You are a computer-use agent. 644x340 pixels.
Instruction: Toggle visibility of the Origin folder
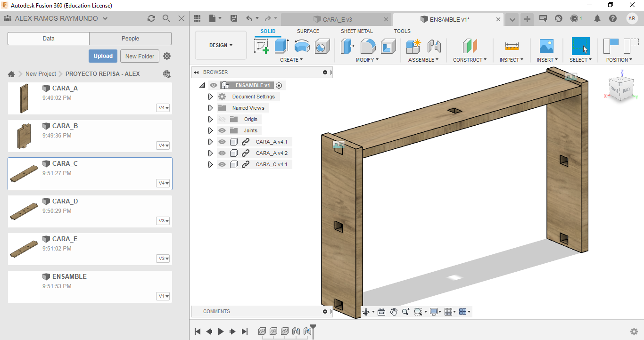(x=222, y=119)
